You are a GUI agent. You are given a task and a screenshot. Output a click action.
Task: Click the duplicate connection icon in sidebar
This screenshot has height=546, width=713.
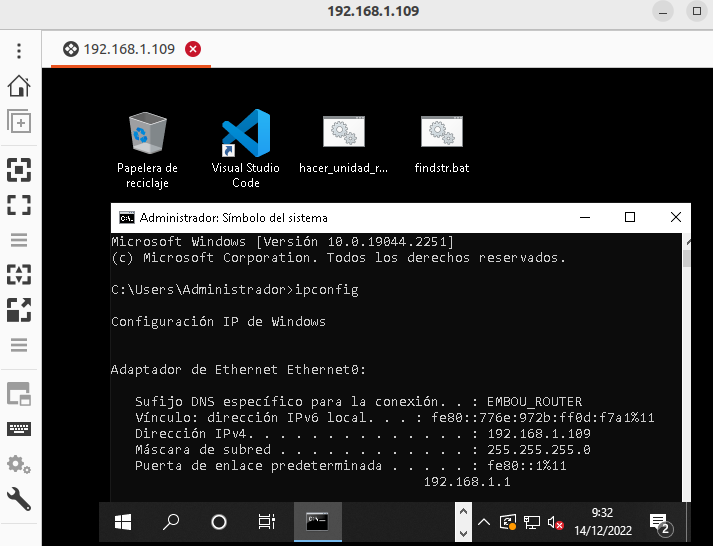click(x=19, y=121)
